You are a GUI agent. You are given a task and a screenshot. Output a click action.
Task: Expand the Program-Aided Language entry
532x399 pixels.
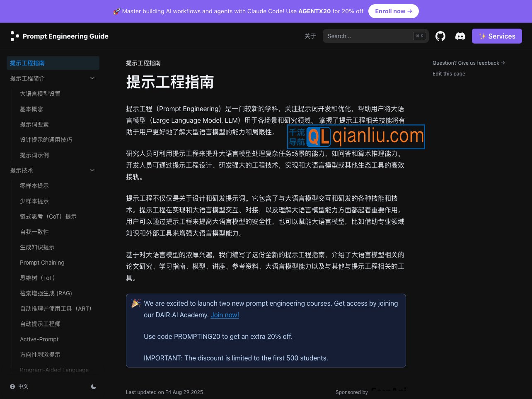tap(54, 370)
